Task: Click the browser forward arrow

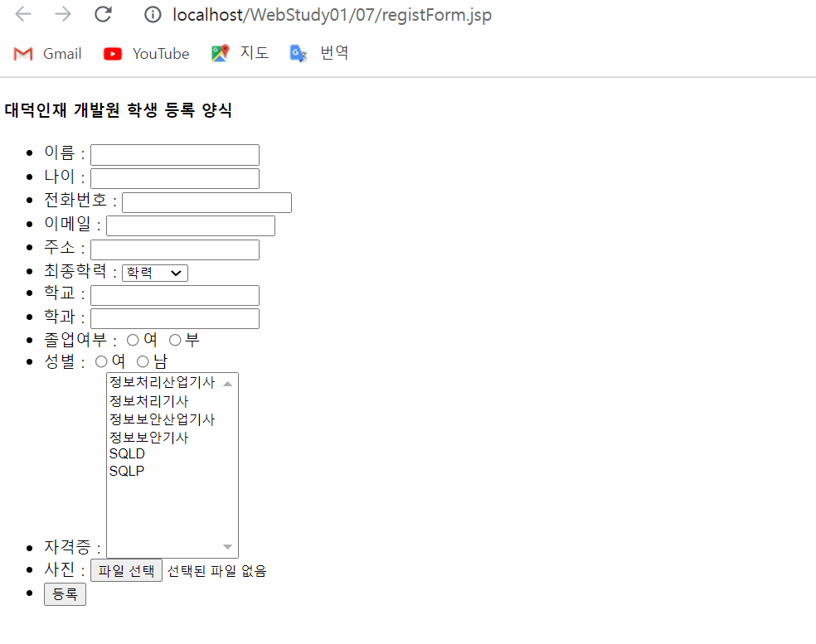Action: (x=63, y=14)
